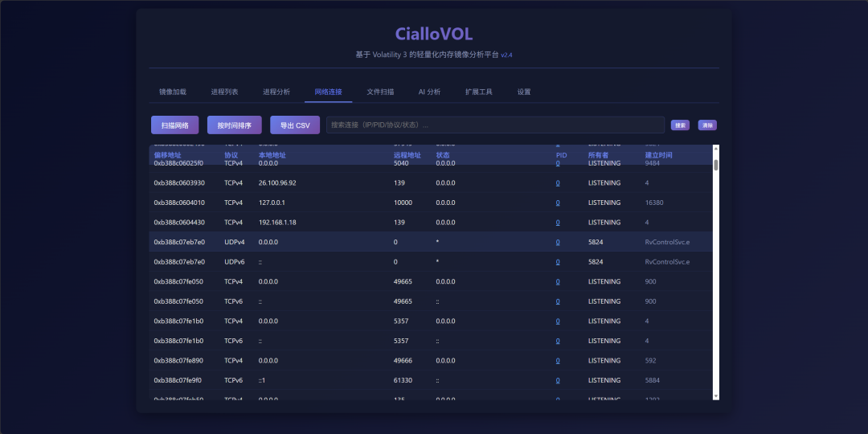Click the 偏移地址 column header
The image size is (868, 434).
pyautogui.click(x=168, y=155)
